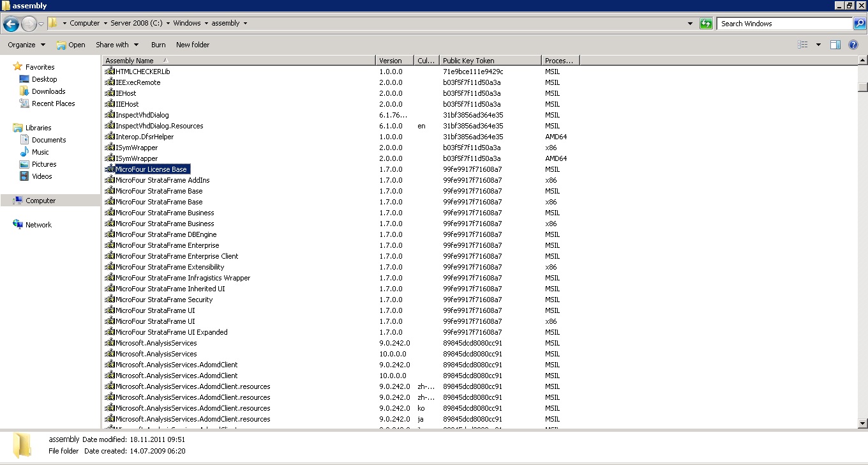The width and height of the screenshot is (868, 465).
Task: Click the Burn toolbar button
Action: (158, 45)
